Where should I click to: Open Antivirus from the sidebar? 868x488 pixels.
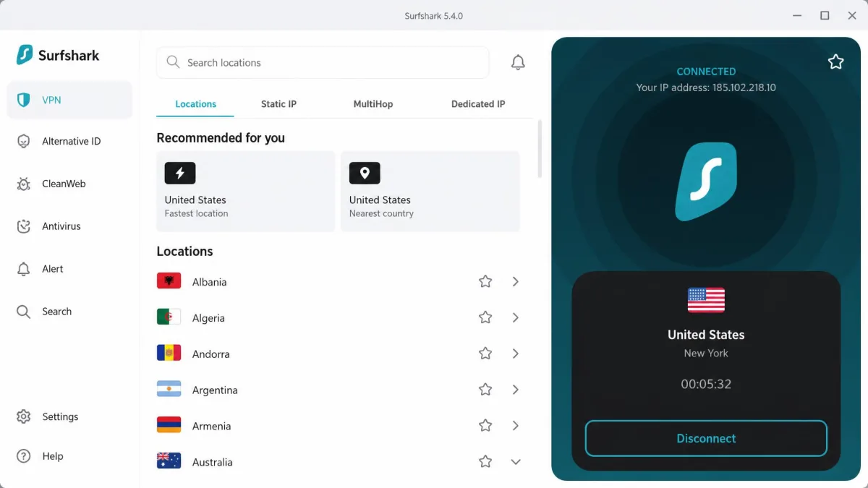pyautogui.click(x=69, y=226)
